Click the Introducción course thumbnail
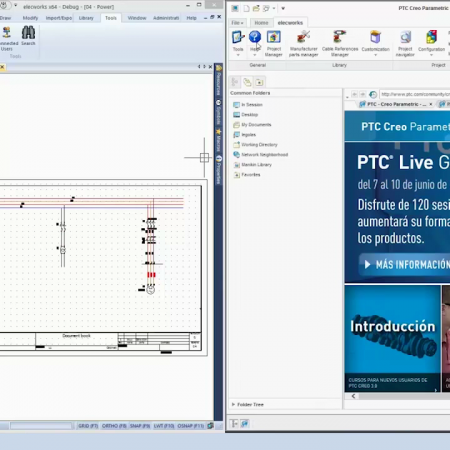450x450 pixels. coord(393,338)
